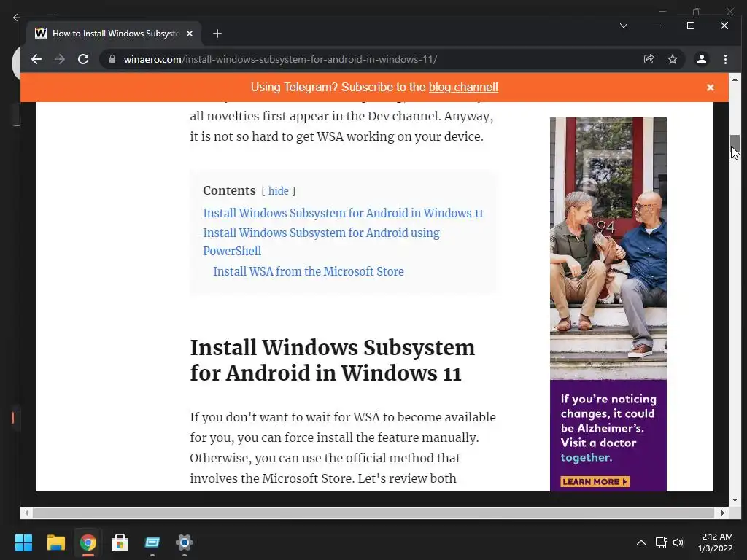Click the vertical scrollbar up arrow

pos(735,79)
